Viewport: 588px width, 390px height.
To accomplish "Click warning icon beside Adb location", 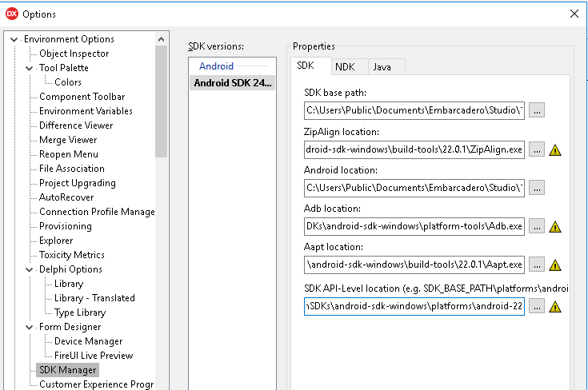I will click(555, 227).
